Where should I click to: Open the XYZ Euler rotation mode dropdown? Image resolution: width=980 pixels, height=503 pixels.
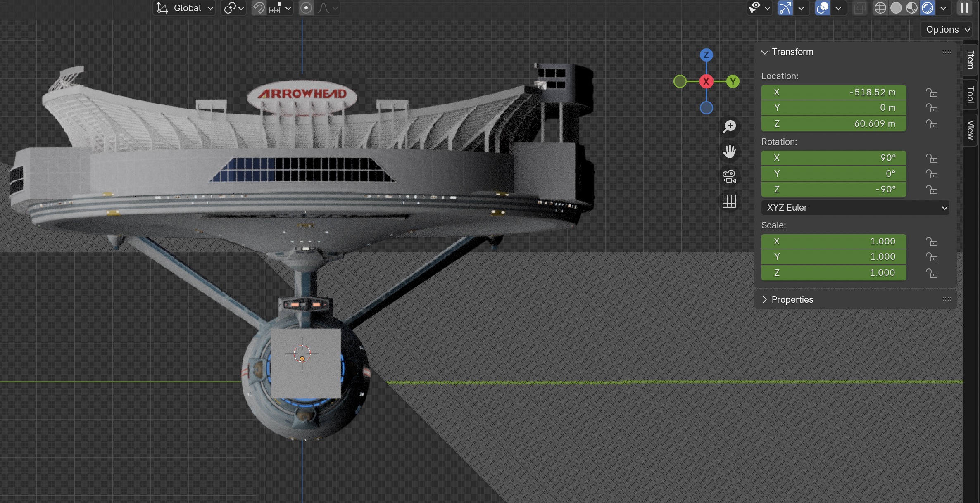(855, 208)
